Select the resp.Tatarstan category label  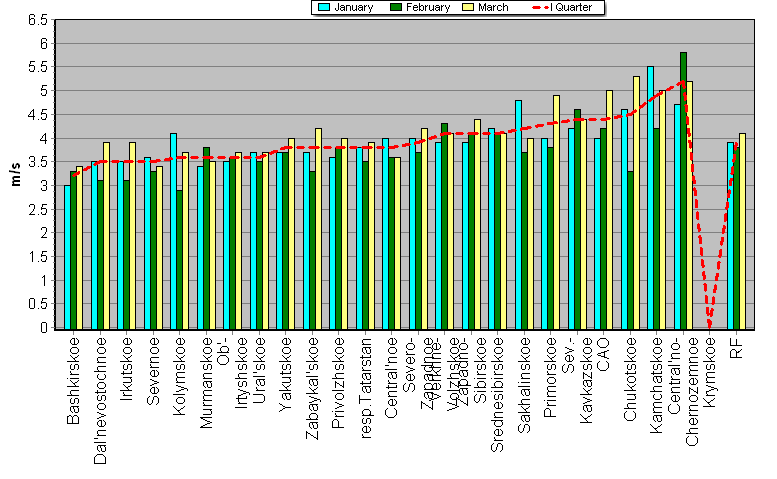coord(366,388)
